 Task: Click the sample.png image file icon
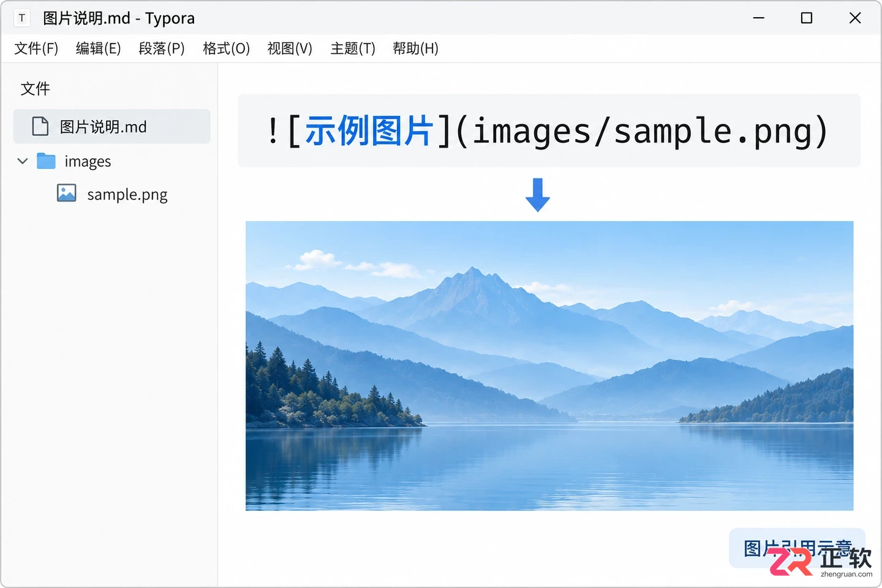[x=67, y=193]
